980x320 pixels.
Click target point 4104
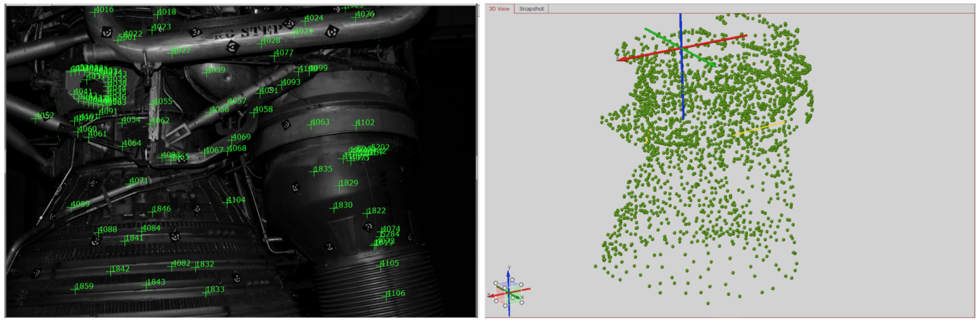point(226,201)
